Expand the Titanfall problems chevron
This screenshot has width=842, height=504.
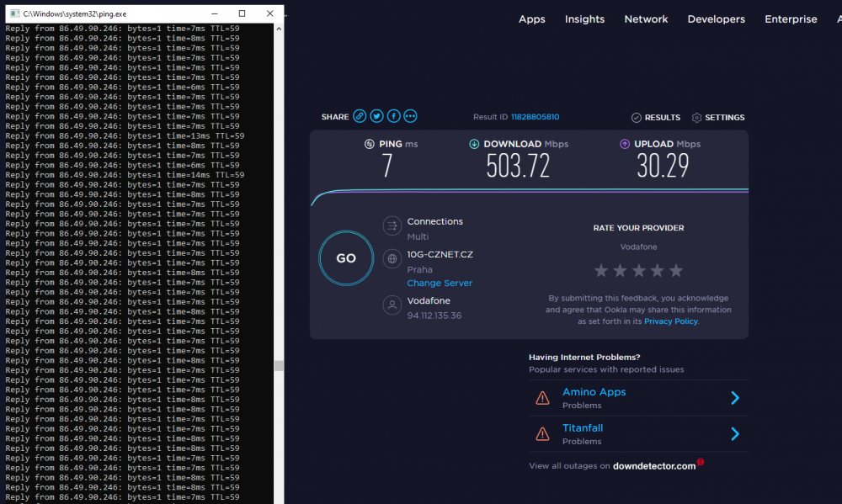734,434
